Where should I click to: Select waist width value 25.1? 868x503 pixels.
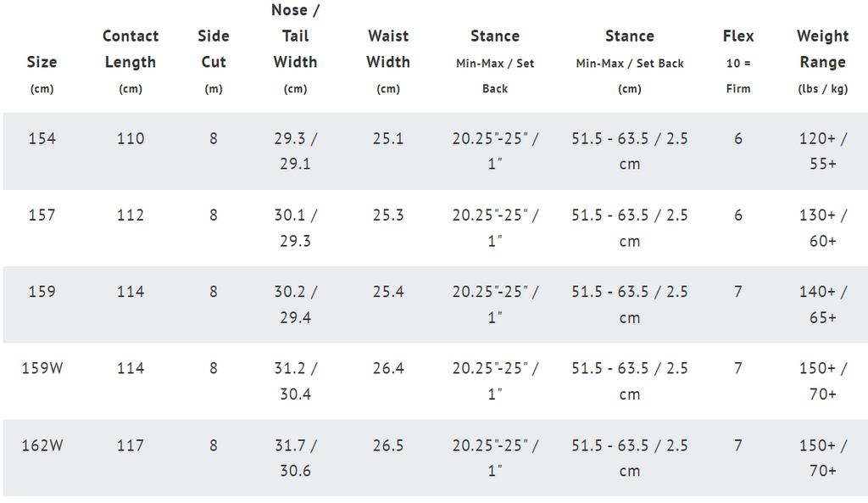pyautogui.click(x=388, y=138)
